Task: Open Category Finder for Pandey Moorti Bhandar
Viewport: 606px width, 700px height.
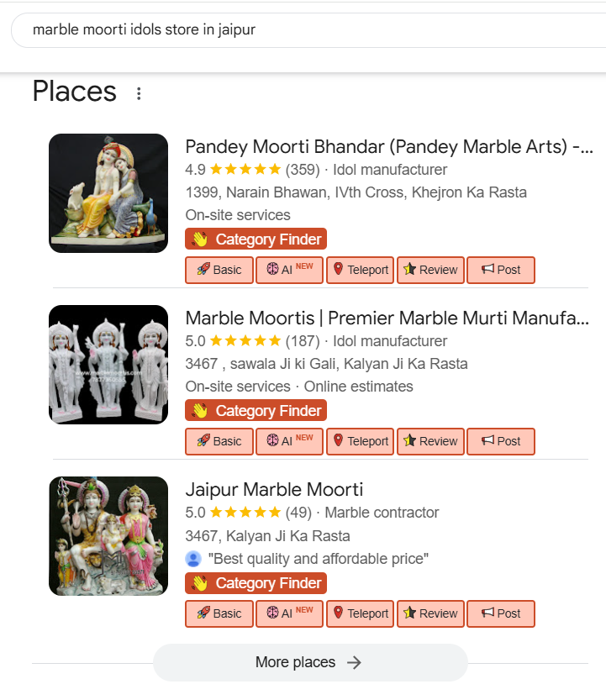Action: [256, 239]
